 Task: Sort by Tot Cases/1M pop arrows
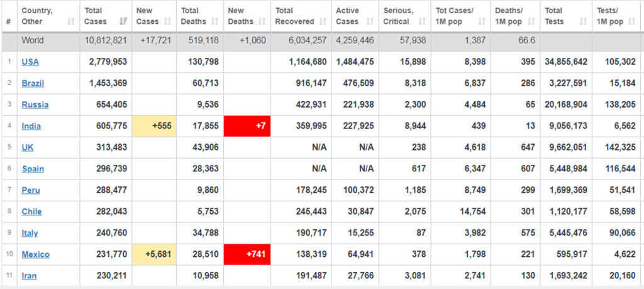tap(482, 21)
